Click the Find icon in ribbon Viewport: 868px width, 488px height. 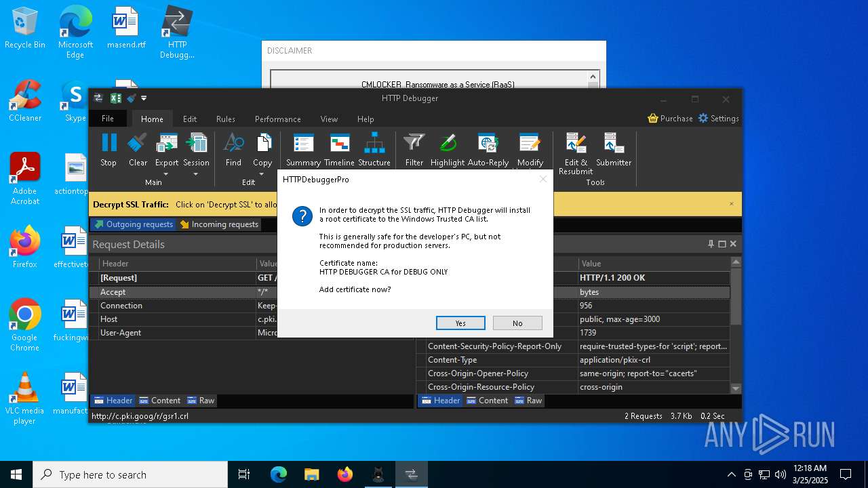pyautogui.click(x=233, y=143)
